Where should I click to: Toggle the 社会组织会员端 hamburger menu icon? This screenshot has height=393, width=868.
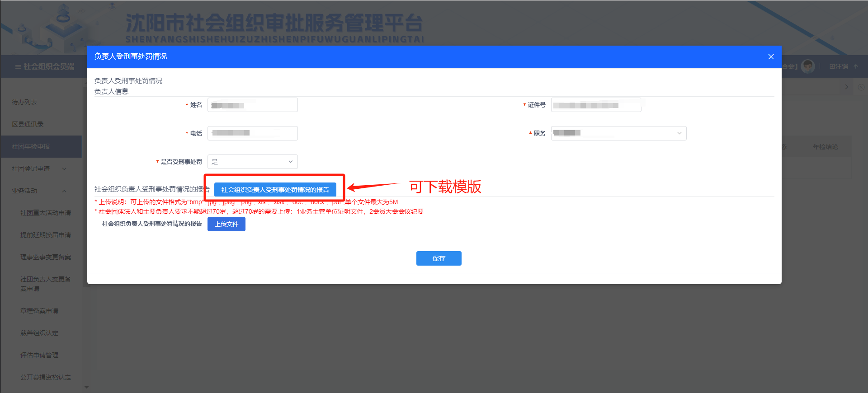(x=18, y=67)
